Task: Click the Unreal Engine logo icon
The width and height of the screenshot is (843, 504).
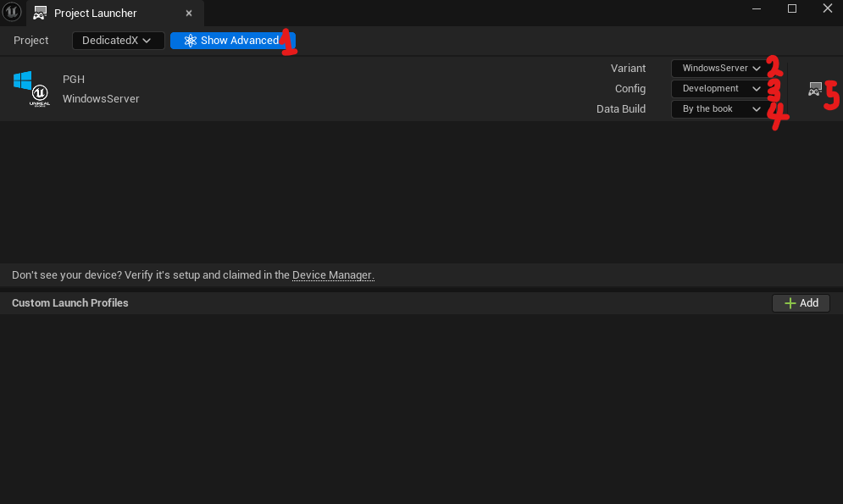Action: [x=12, y=12]
